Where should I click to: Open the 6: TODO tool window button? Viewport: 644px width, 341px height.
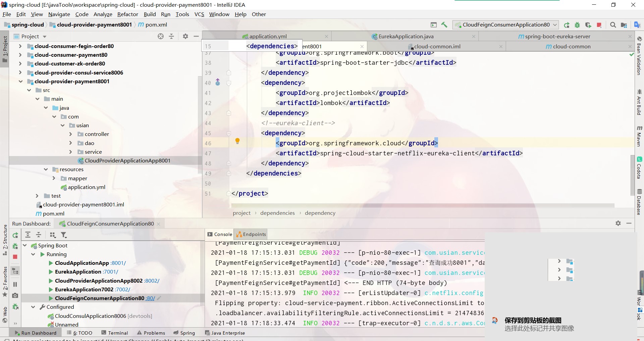[x=79, y=333]
